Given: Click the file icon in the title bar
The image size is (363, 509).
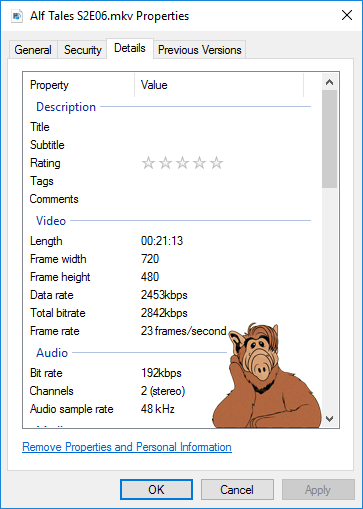Looking at the screenshot, I should 17,16.
